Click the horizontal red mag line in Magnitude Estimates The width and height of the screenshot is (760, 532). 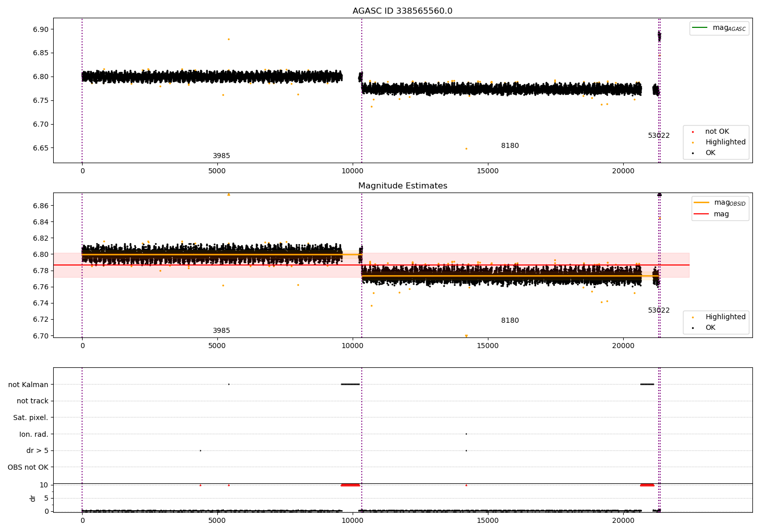point(371,265)
